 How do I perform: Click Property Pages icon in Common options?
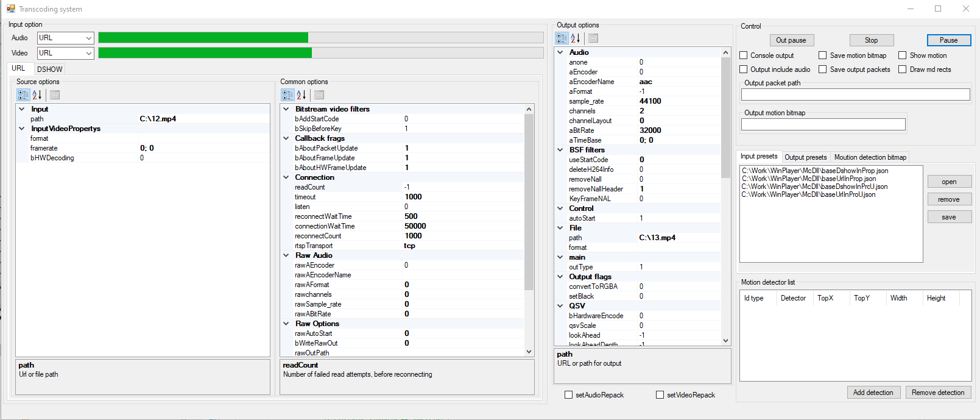319,95
